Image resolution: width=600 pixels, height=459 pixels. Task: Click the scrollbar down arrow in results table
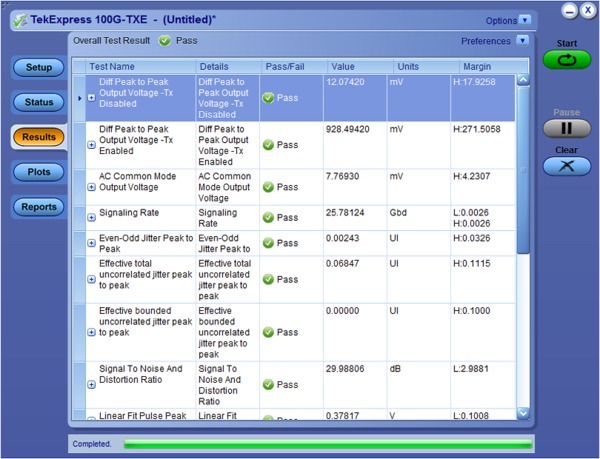point(522,412)
